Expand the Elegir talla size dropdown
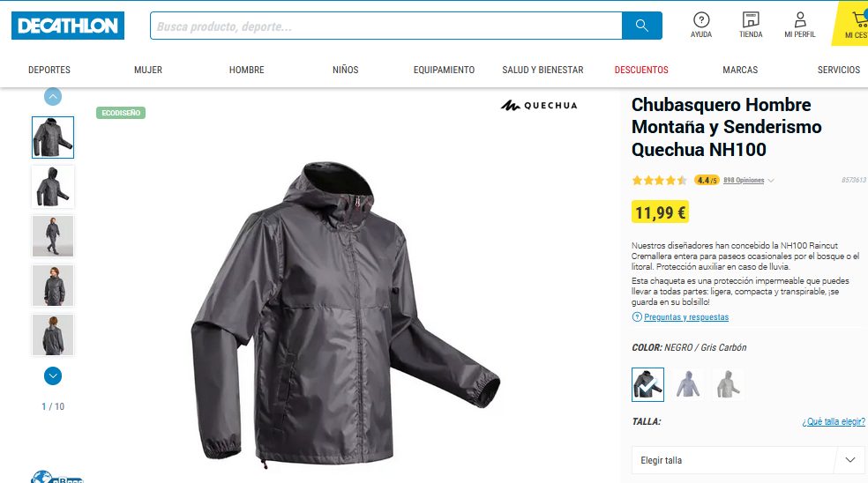Viewport: 868px width, 483px height. pos(747,460)
